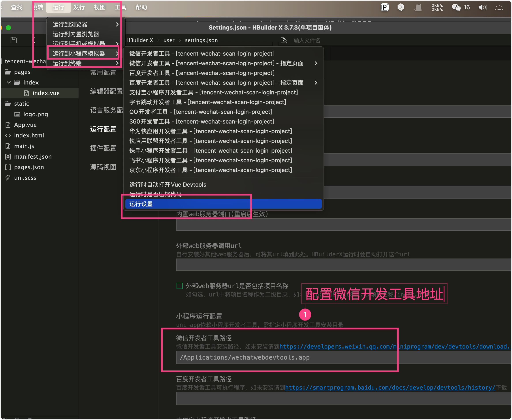Select 运行配置 settings section
The width and height of the screenshot is (512, 420).
(103, 129)
